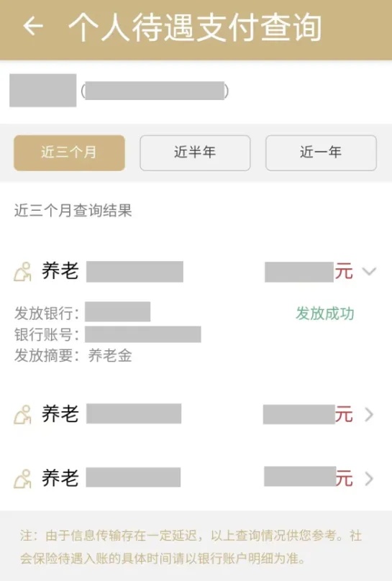Open the third 养老 entry title
Viewport: 392px width, 581px height.
60,478
